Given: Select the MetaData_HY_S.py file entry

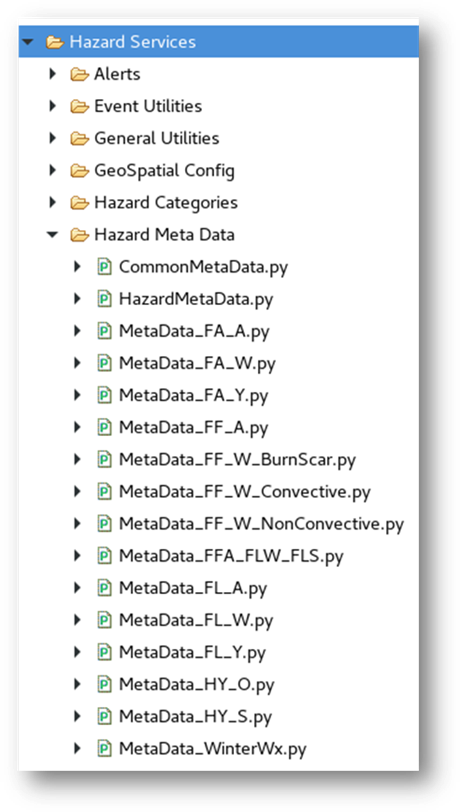Looking at the screenshot, I should (x=196, y=717).
